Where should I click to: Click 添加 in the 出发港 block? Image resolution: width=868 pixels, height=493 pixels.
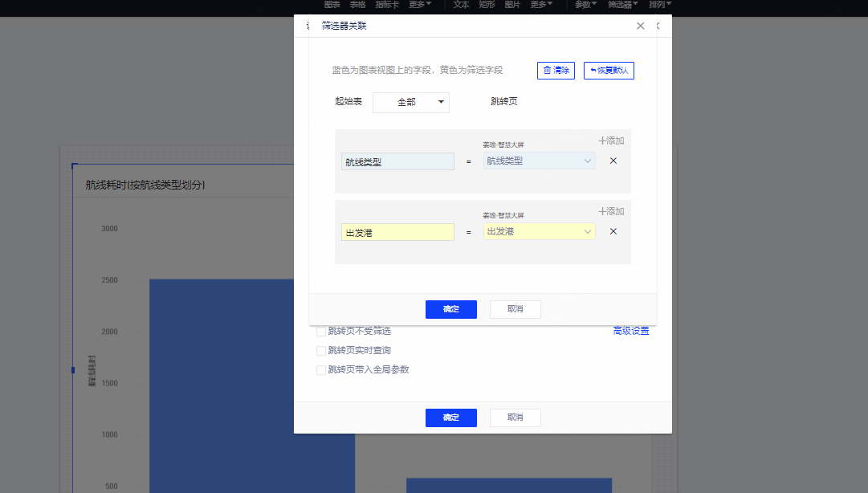611,211
